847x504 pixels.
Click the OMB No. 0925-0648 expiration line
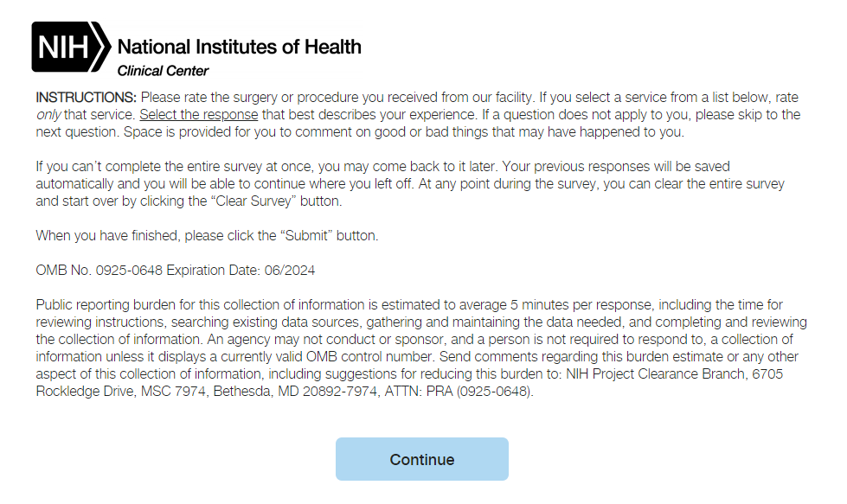[x=175, y=271]
